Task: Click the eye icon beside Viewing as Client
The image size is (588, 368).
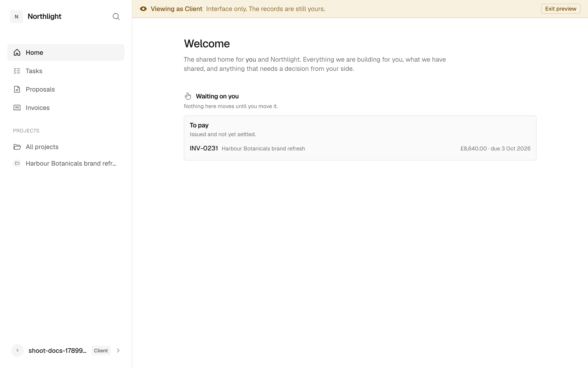Action: pos(143,9)
